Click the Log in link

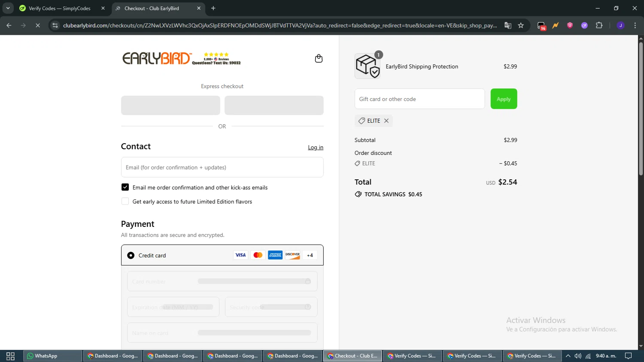[x=316, y=148]
